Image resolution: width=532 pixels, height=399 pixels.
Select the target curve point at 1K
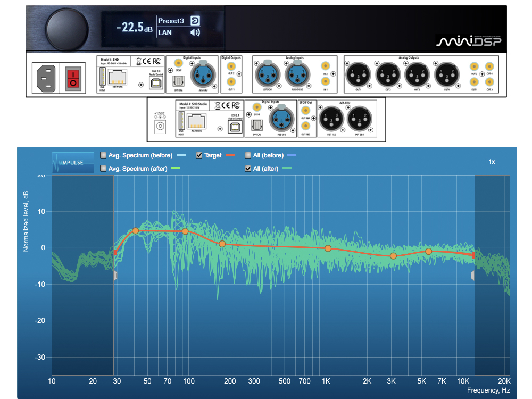tap(328, 248)
